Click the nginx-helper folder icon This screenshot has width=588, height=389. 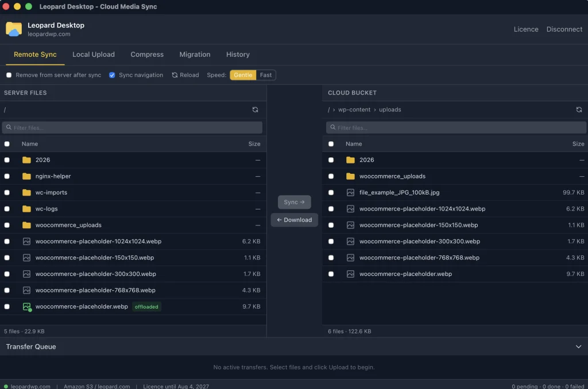[x=26, y=176]
